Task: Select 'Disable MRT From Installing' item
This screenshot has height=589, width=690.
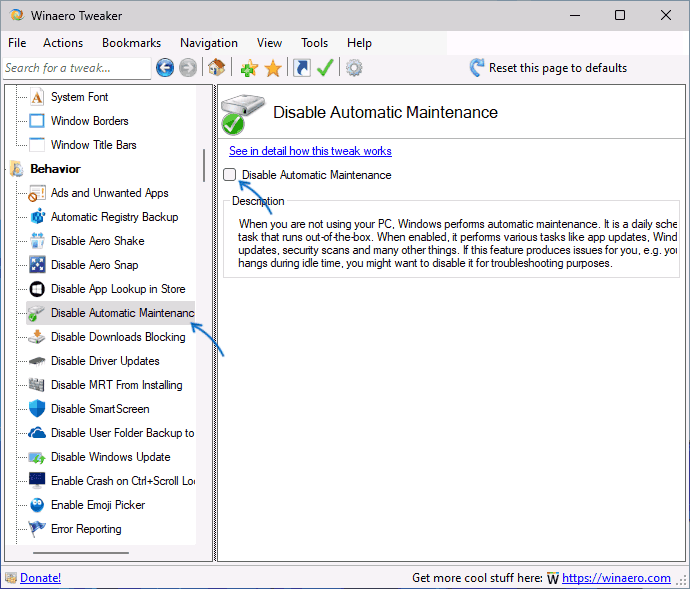Action: coord(117,385)
